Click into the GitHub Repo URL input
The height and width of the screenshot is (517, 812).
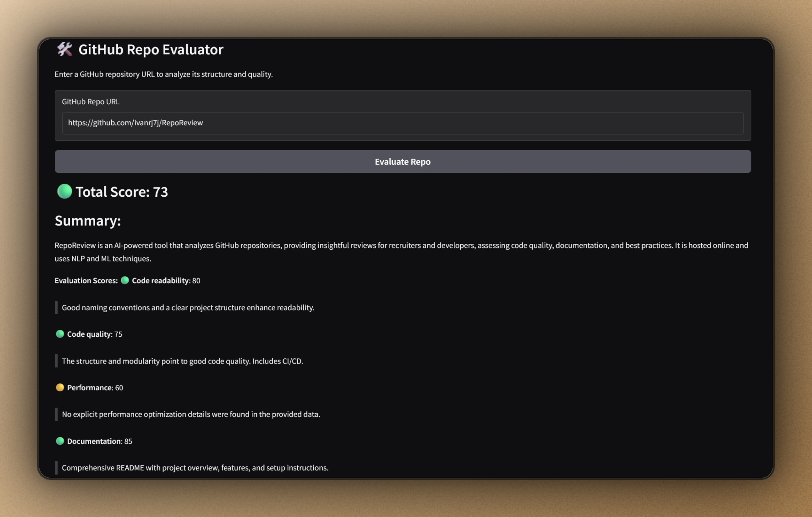click(x=403, y=123)
